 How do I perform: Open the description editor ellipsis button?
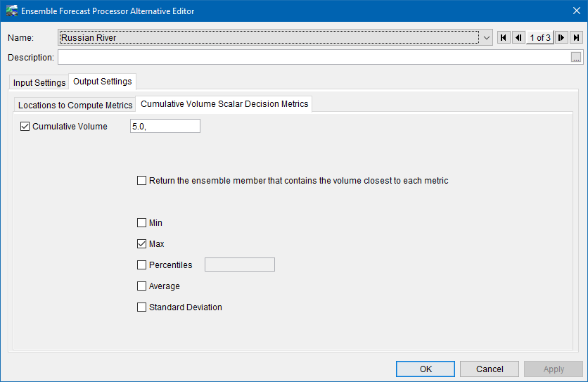tap(576, 58)
